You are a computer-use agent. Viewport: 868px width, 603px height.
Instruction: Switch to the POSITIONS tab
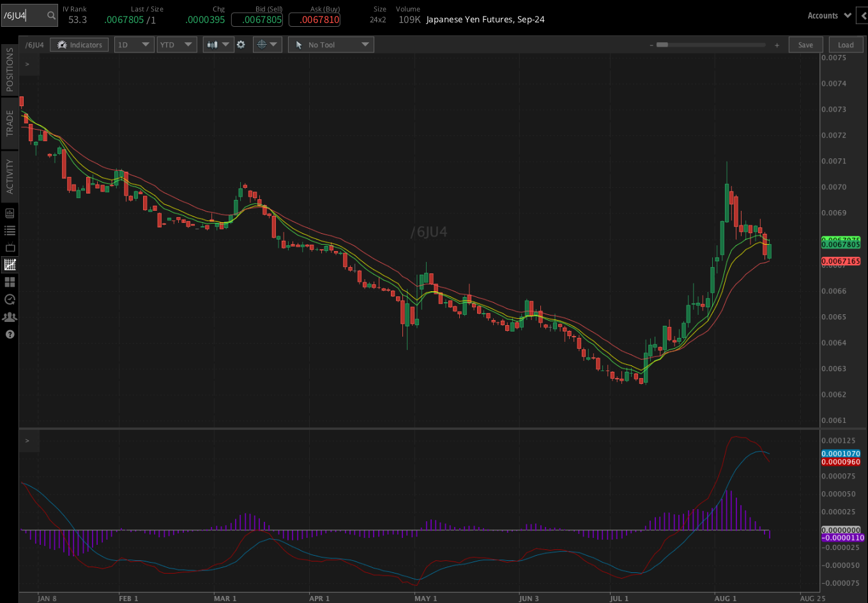[9, 70]
